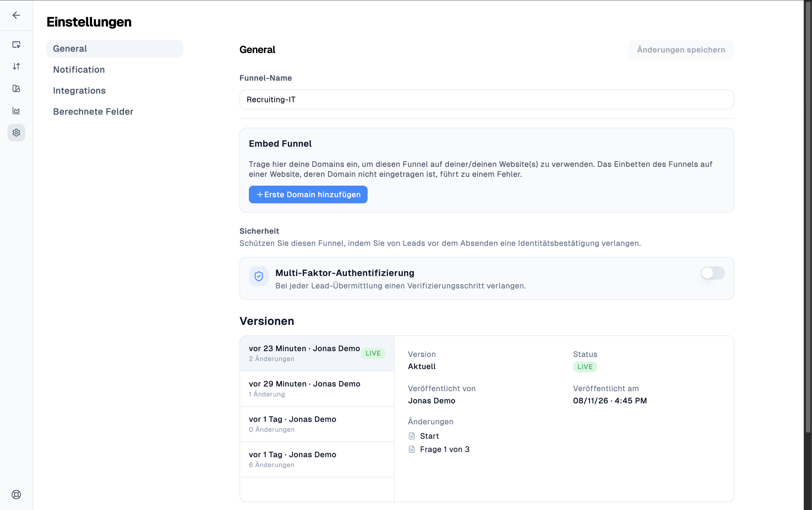Click the shield icon beside Multi-Faktor-Authentifizierung
Viewport: 812px width, 510px height.
259,276
